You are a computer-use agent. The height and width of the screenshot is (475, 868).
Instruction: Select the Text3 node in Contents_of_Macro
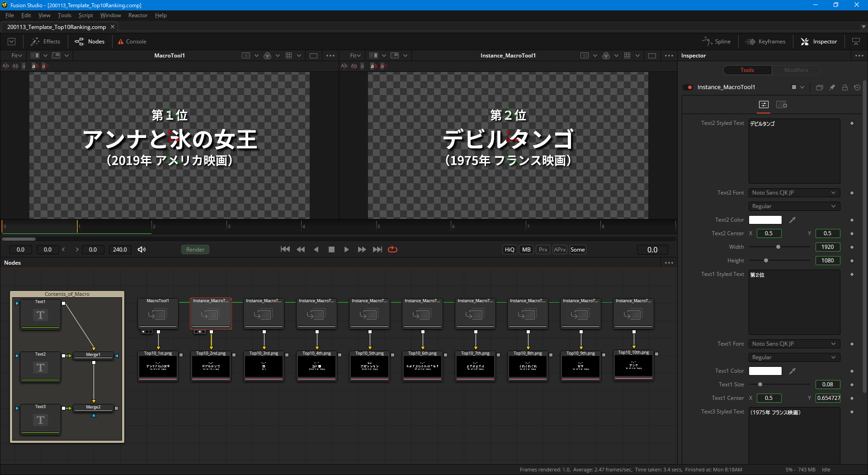tap(40, 419)
